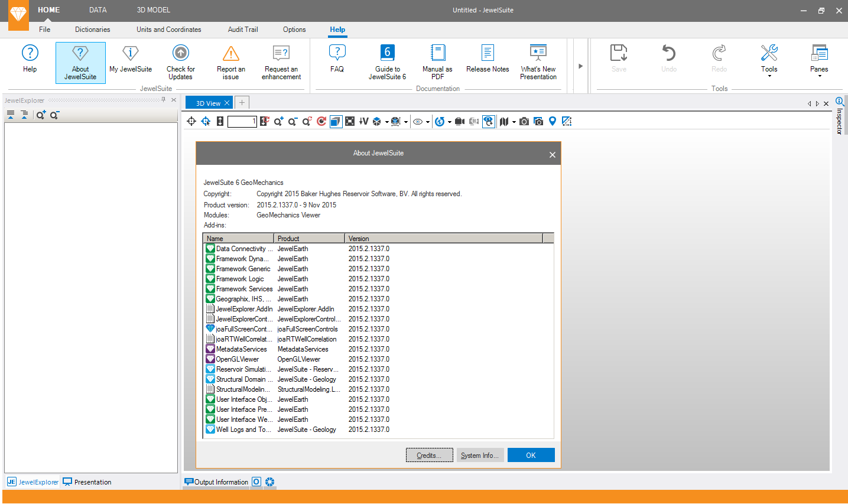Image resolution: width=848 pixels, height=504 pixels.
Task: Click the measure selection icon at toolbar end
Action: point(567,121)
